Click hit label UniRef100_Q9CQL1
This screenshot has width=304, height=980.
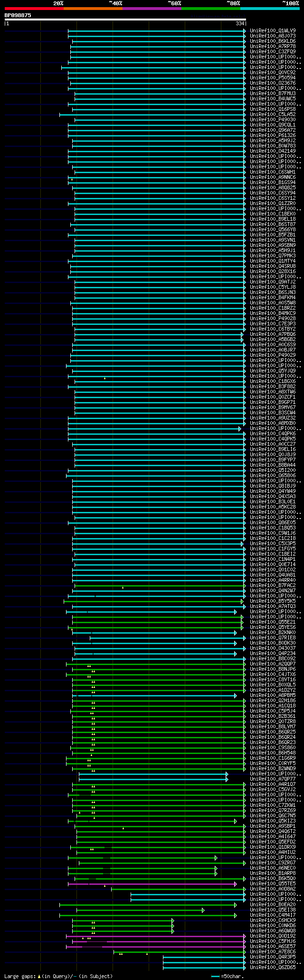pyautogui.click(x=273, y=125)
